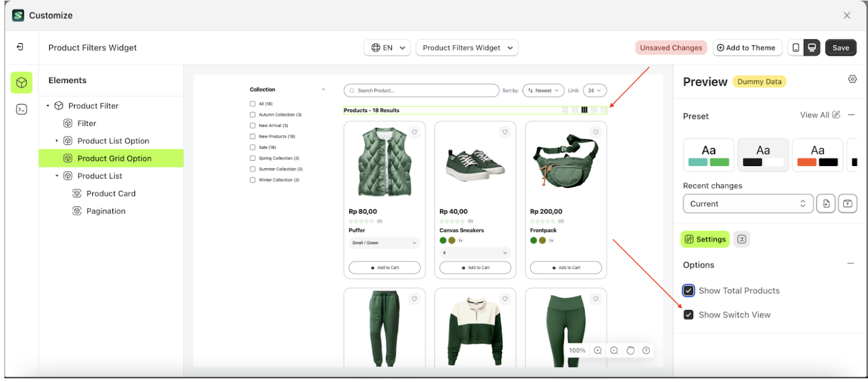
Task: Open the code console sidebar icon
Action: click(x=21, y=109)
